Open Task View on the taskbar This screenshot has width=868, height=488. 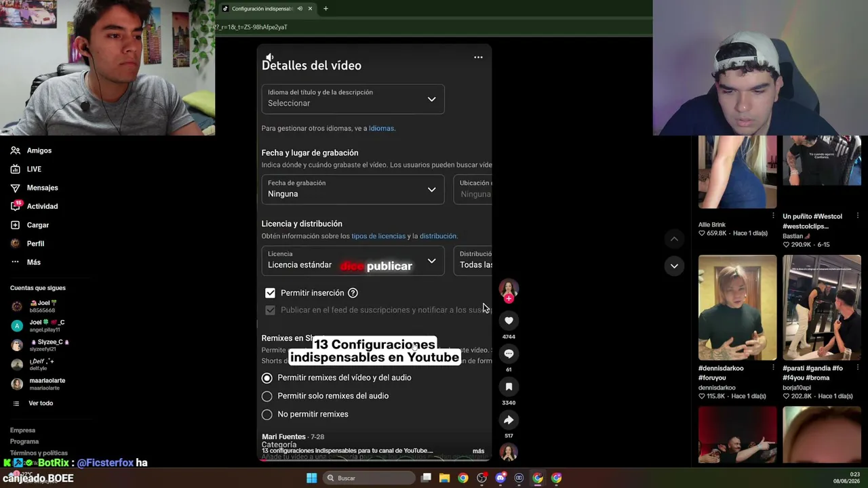click(x=426, y=478)
